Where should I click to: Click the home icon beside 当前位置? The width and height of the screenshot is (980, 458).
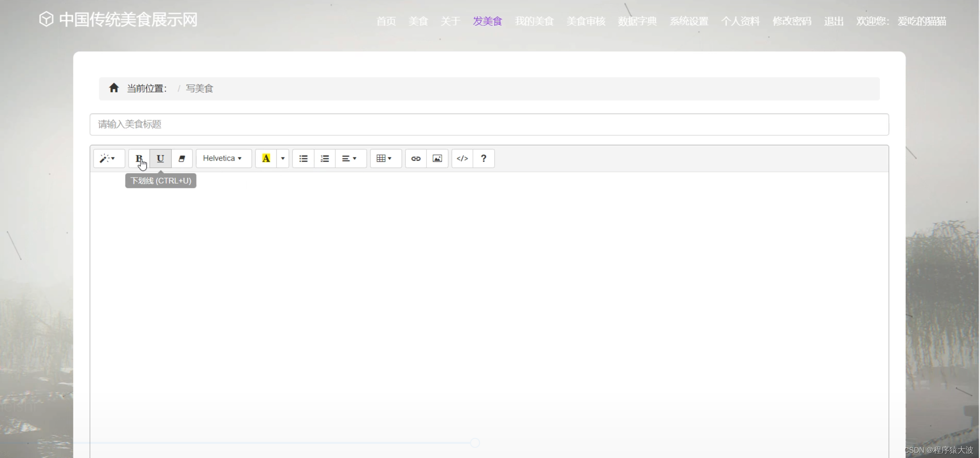[x=114, y=88]
